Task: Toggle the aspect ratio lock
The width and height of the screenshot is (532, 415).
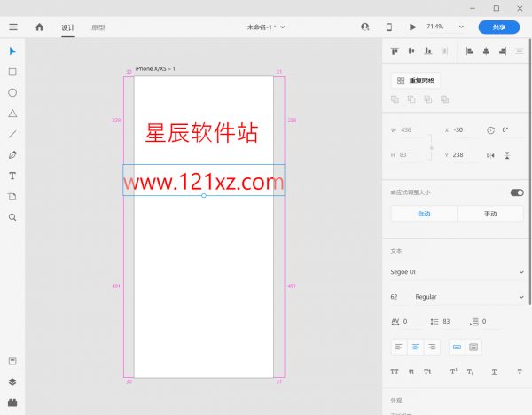Action: click(432, 147)
